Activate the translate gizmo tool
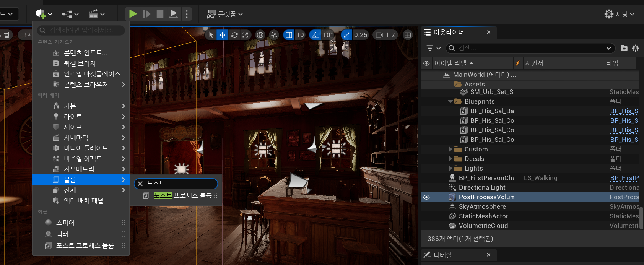 tap(222, 35)
